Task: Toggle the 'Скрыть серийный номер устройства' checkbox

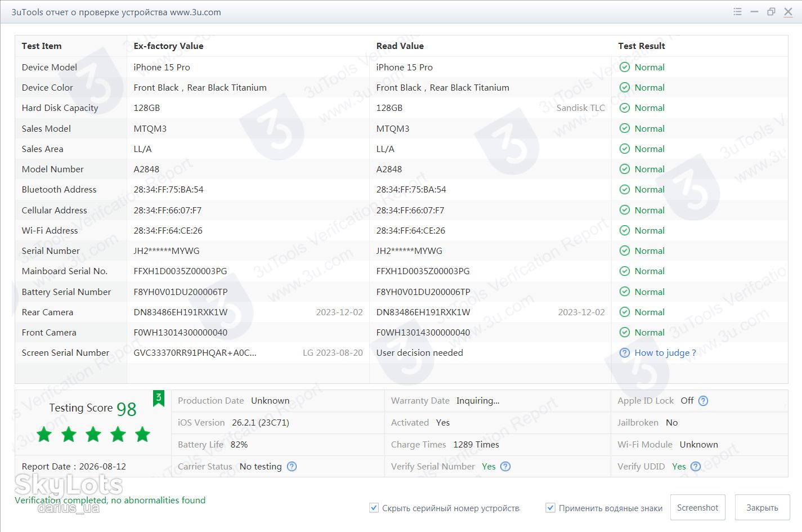Action: click(x=374, y=508)
